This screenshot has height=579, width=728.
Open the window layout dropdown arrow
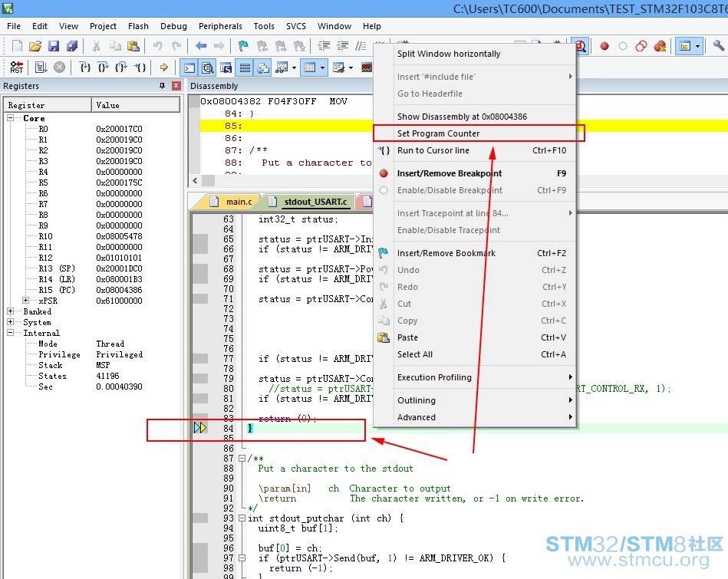[x=697, y=46]
